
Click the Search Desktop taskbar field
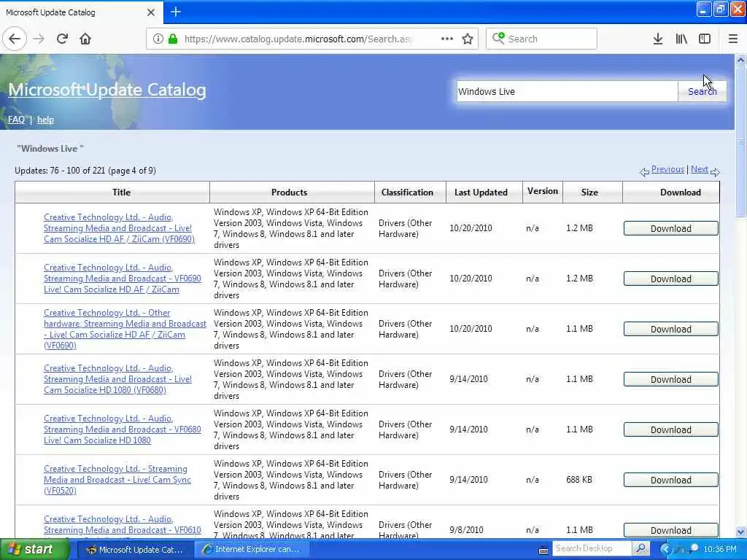[592, 548]
